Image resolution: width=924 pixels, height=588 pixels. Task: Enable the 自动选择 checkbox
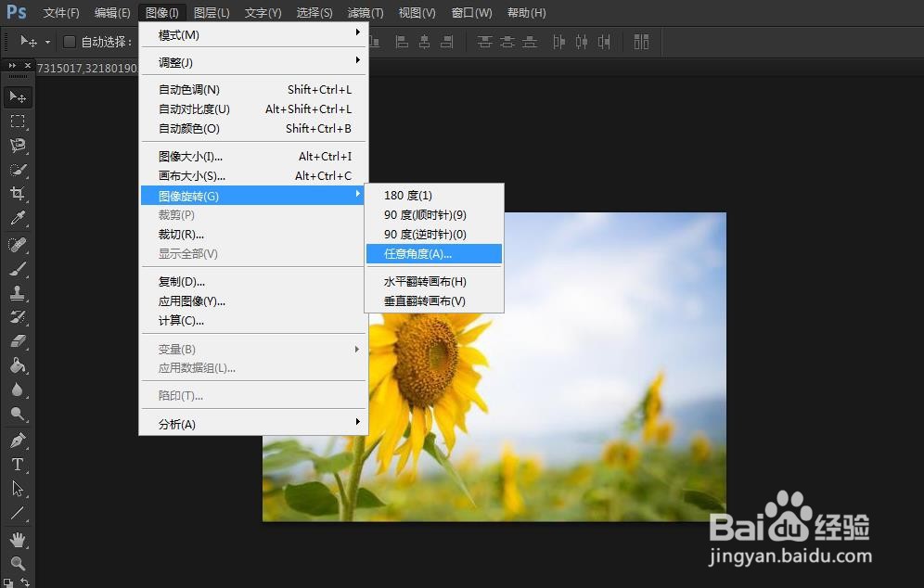coord(70,42)
